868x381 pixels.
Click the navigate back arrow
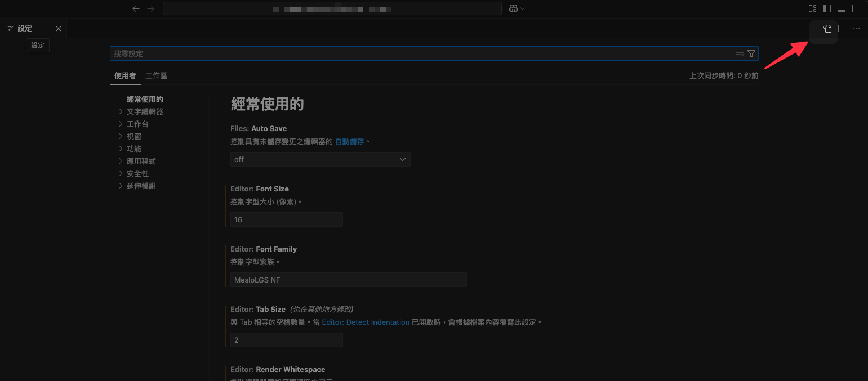136,8
